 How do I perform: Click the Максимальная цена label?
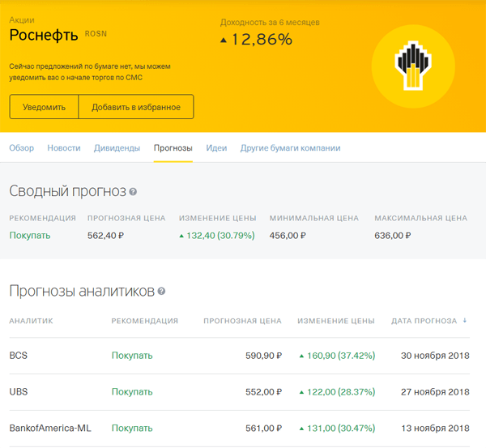click(420, 218)
